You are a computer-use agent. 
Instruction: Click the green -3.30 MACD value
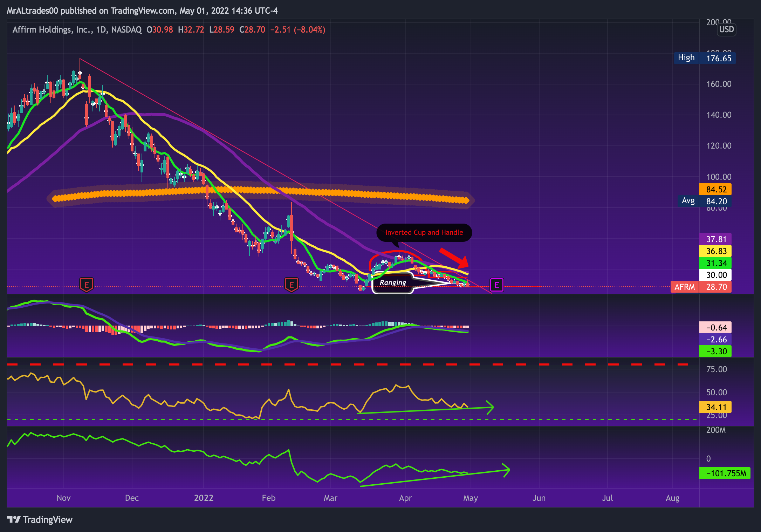[x=715, y=352]
